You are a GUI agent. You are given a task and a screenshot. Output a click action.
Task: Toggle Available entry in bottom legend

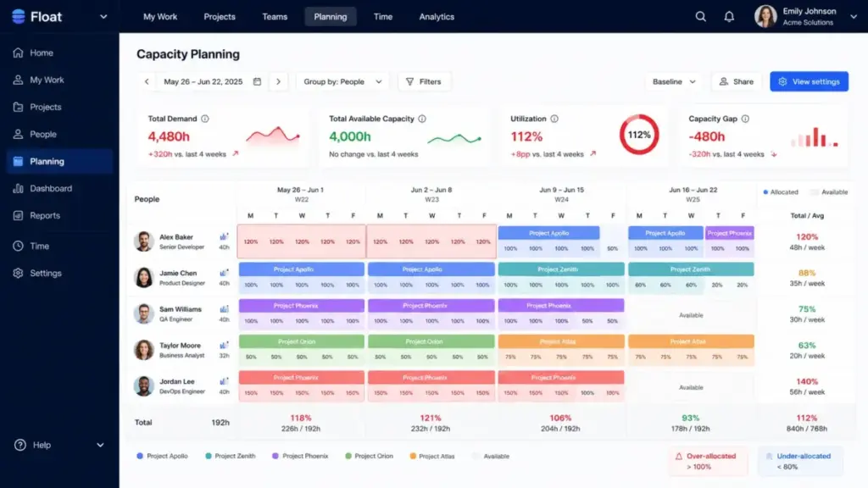click(491, 456)
